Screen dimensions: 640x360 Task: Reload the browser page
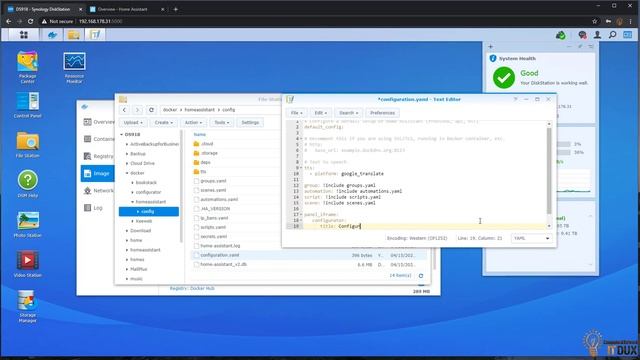pyautogui.click(x=31, y=21)
